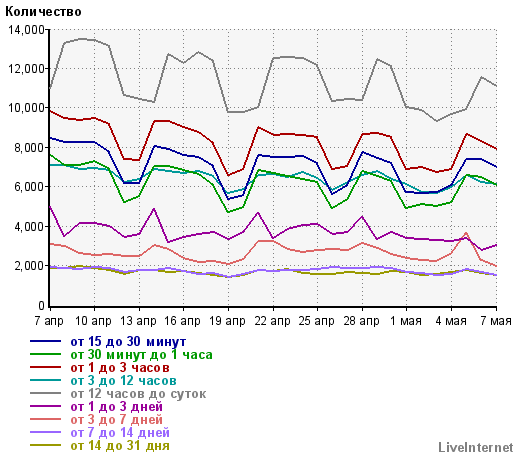Click the y-axis label '12,000'

point(26,69)
